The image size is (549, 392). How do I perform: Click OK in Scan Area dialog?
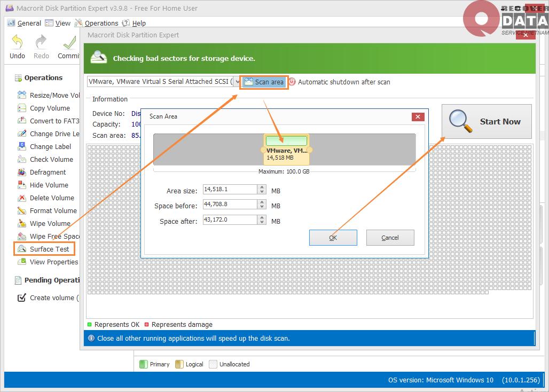click(x=333, y=238)
